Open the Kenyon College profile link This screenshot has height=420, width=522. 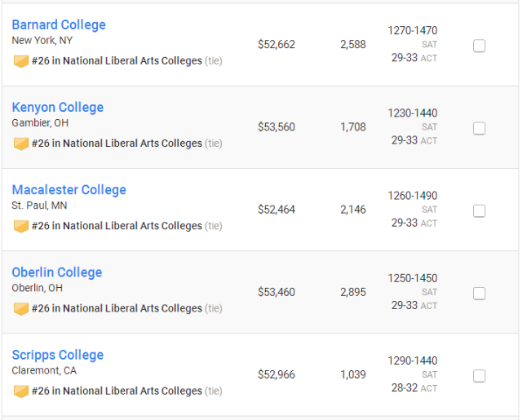tap(58, 108)
